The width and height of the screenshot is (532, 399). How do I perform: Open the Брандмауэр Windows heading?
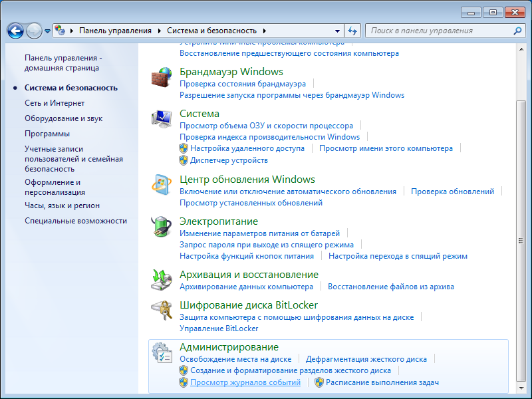point(231,72)
